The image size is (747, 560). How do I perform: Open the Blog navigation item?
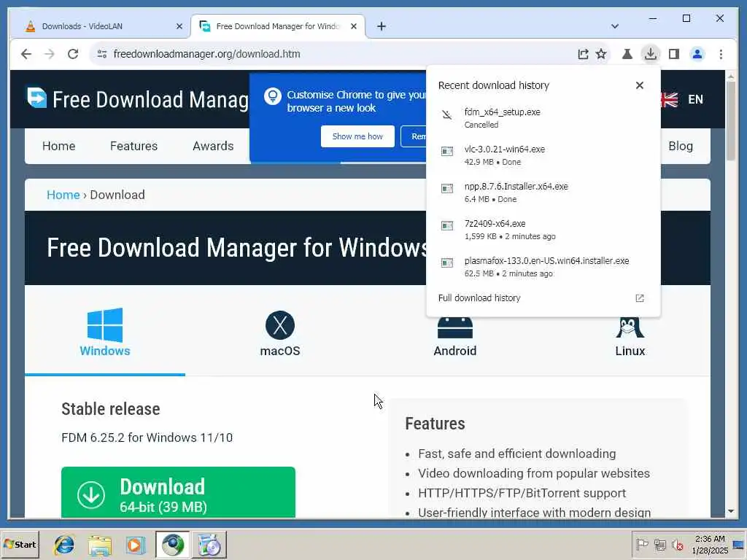(x=681, y=146)
